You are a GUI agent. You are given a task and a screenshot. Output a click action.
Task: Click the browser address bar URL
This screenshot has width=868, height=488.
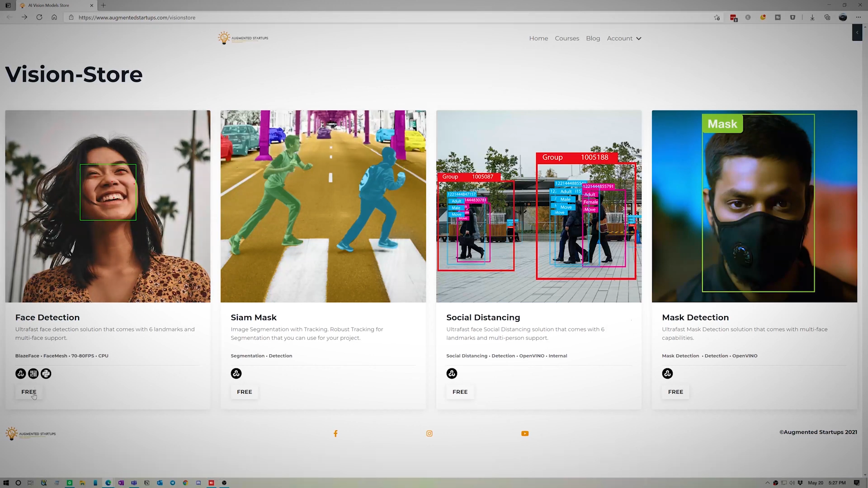click(x=137, y=18)
